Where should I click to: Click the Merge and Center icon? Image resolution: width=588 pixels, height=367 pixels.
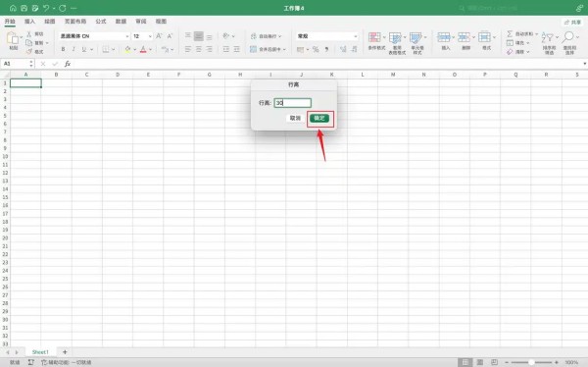(x=254, y=49)
